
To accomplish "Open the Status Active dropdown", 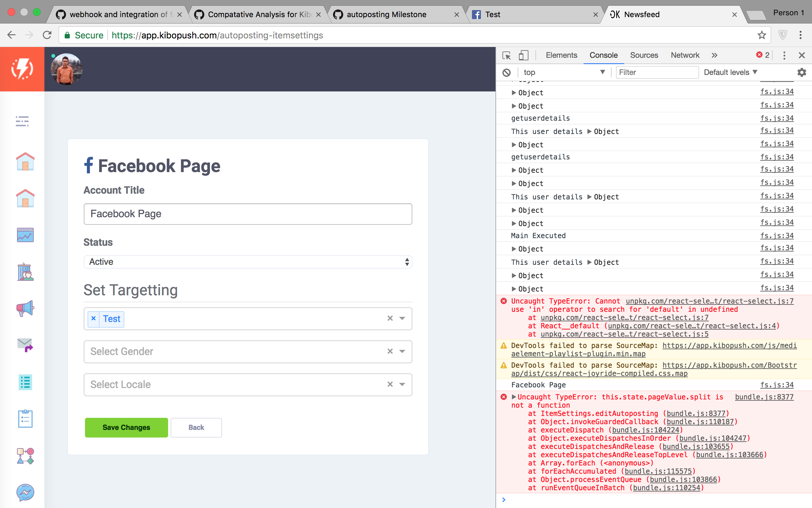I will point(248,262).
